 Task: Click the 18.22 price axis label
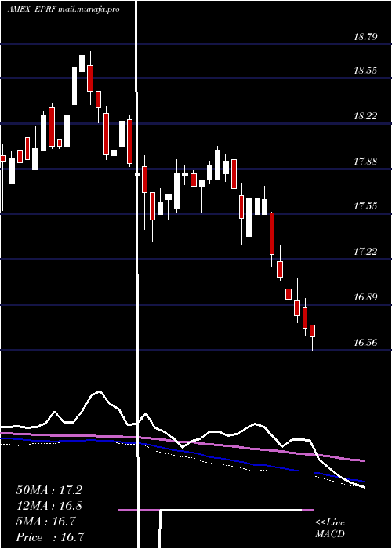pyautogui.click(x=365, y=116)
